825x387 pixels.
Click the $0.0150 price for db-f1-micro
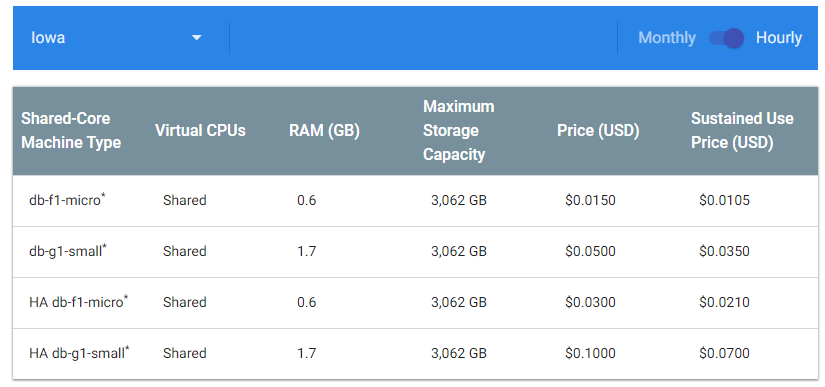point(590,200)
